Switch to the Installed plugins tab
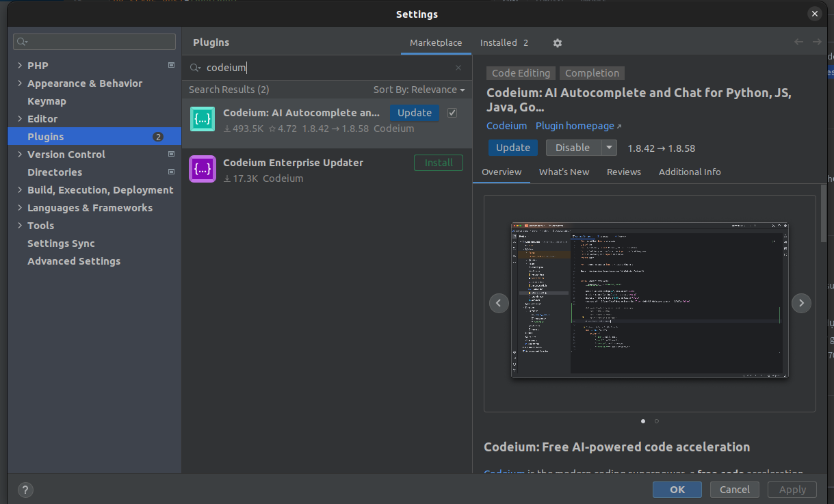834x504 pixels. [x=504, y=42]
